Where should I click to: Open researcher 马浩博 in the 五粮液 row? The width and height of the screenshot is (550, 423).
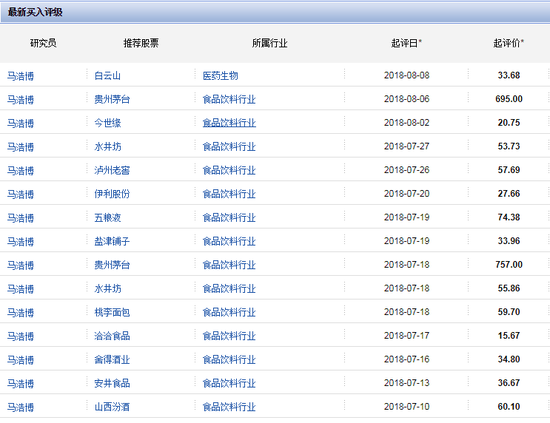click(21, 218)
